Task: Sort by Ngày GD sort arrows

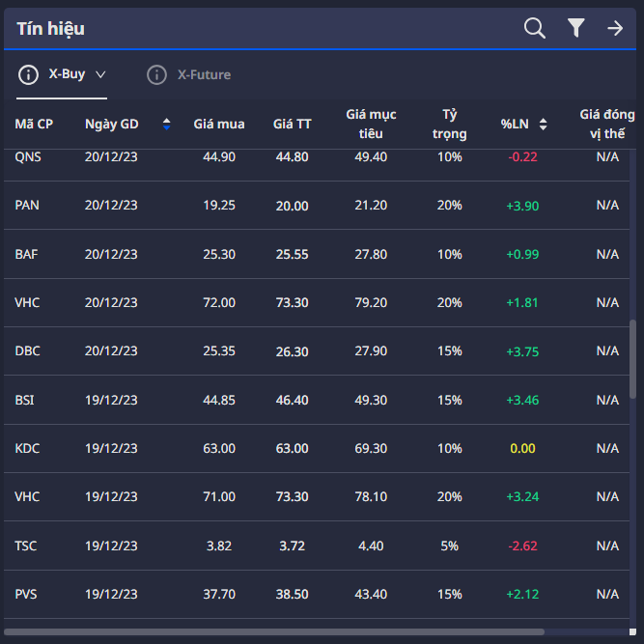Action: click(166, 124)
